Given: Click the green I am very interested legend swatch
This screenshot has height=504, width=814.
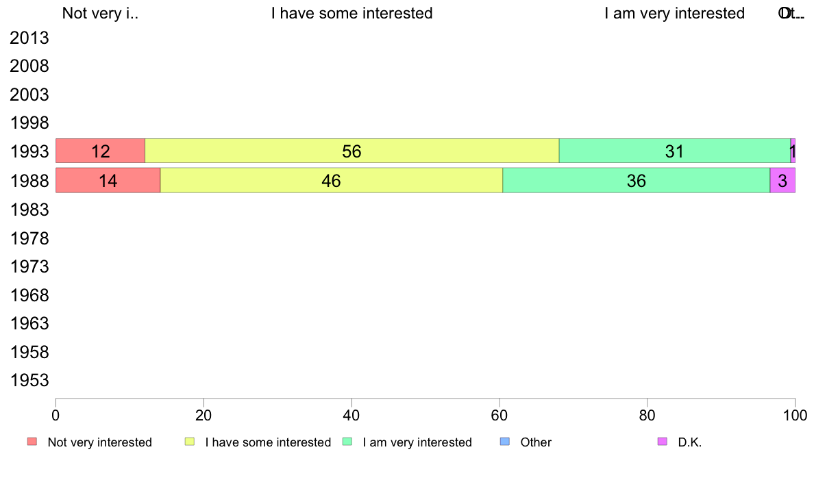Looking at the screenshot, I should coord(347,442).
